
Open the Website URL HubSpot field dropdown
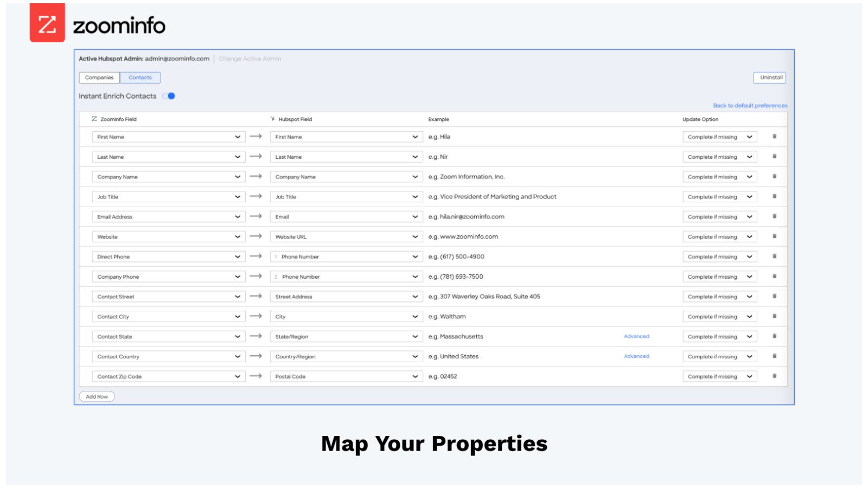[346, 237]
